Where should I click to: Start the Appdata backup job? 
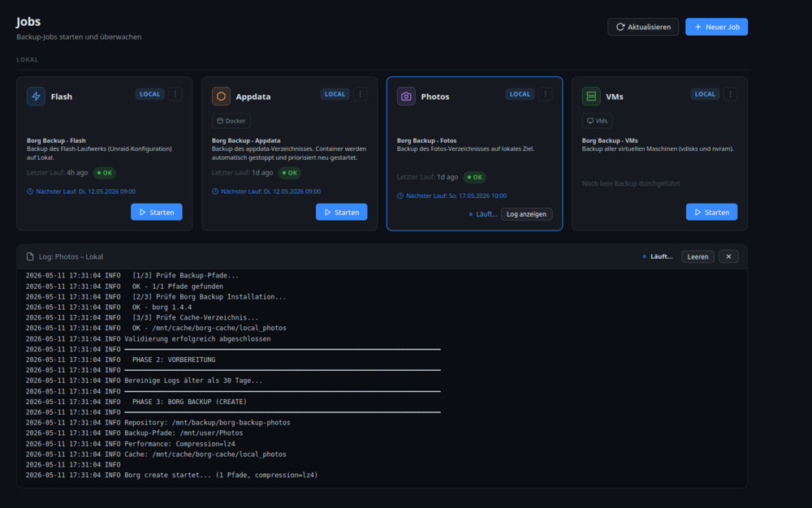tap(341, 212)
